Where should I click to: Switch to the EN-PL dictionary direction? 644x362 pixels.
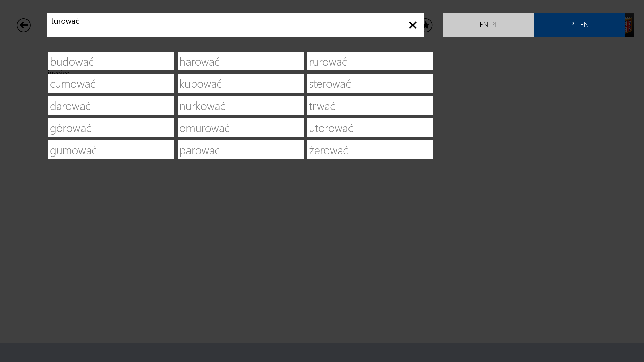489,25
